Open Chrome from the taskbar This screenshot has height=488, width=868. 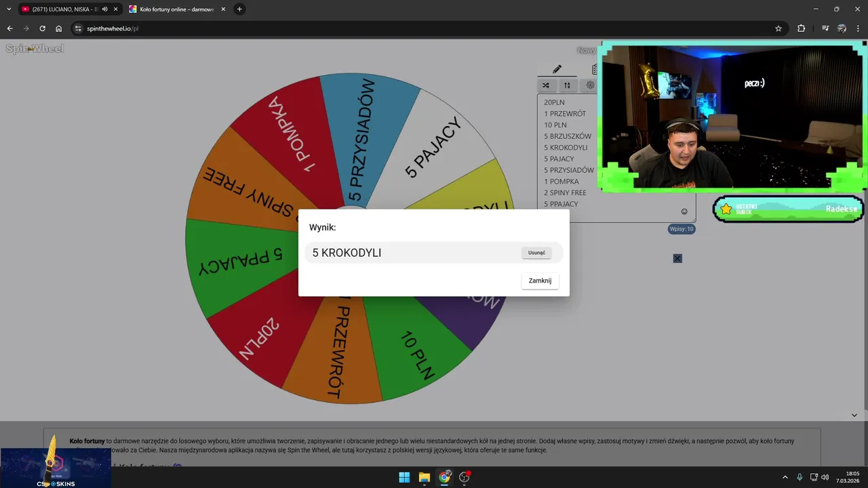tap(444, 477)
